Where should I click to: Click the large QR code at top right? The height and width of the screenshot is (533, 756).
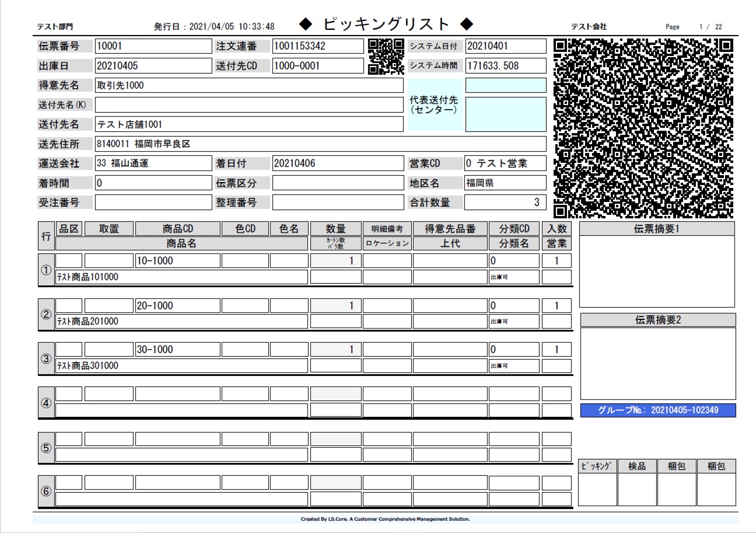643,128
